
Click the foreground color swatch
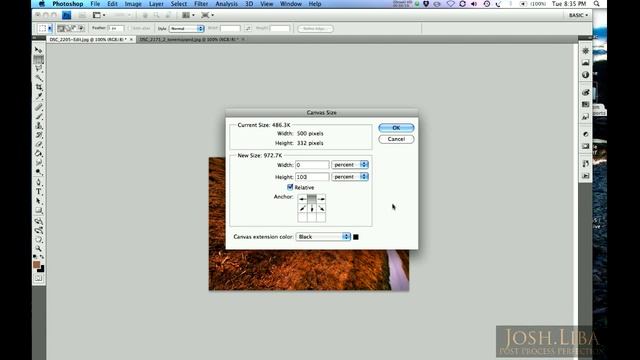(36, 264)
